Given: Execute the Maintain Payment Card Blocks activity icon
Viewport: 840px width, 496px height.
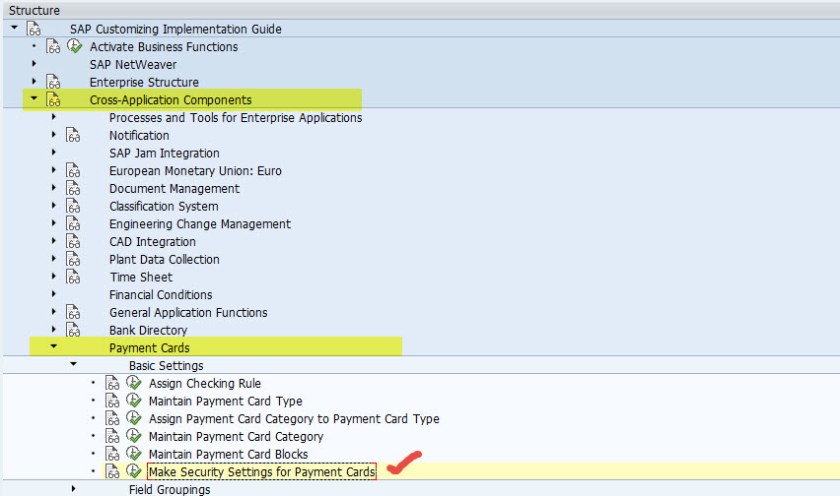Looking at the screenshot, I should pos(133,453).
